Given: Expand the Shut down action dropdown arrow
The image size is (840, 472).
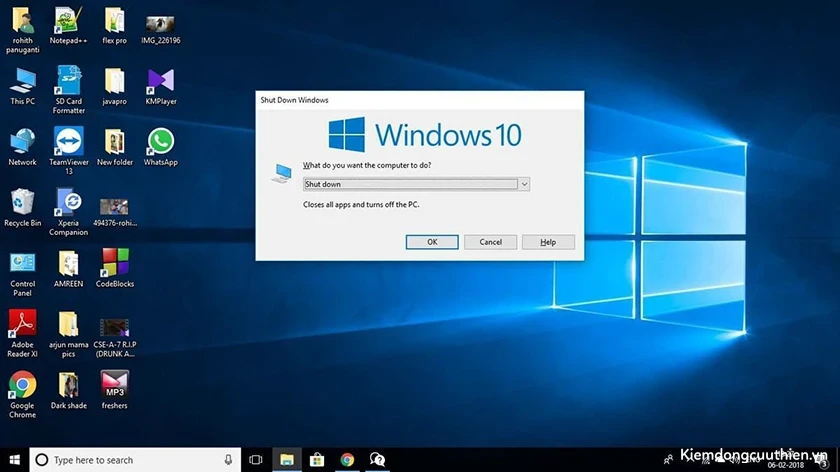Looking at the screenshot, I should (x=524, y=184).
